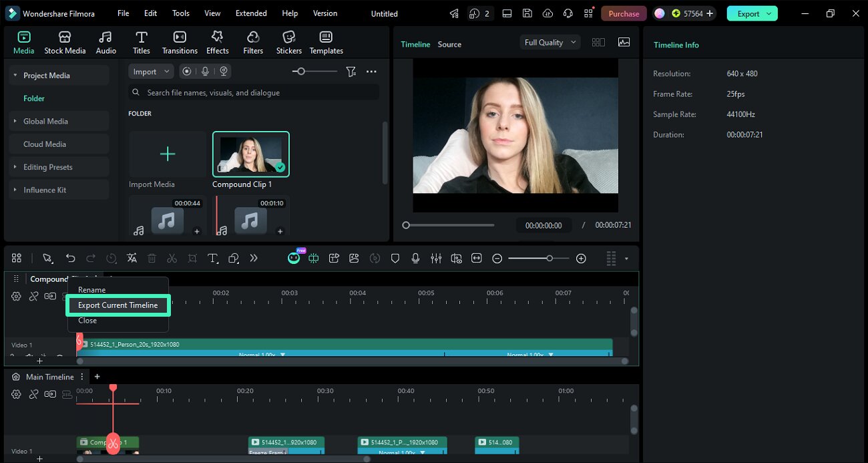Click the zoom out minus button
868x463 pixels.
(x=497, y=259)
